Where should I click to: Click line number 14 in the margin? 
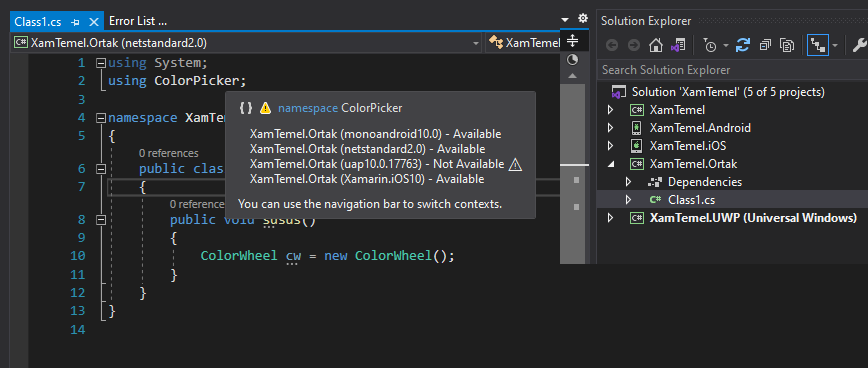point(78,330)
